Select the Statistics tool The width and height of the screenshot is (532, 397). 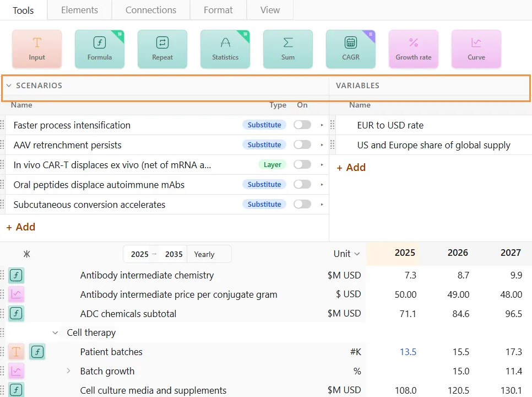[225, 49]
